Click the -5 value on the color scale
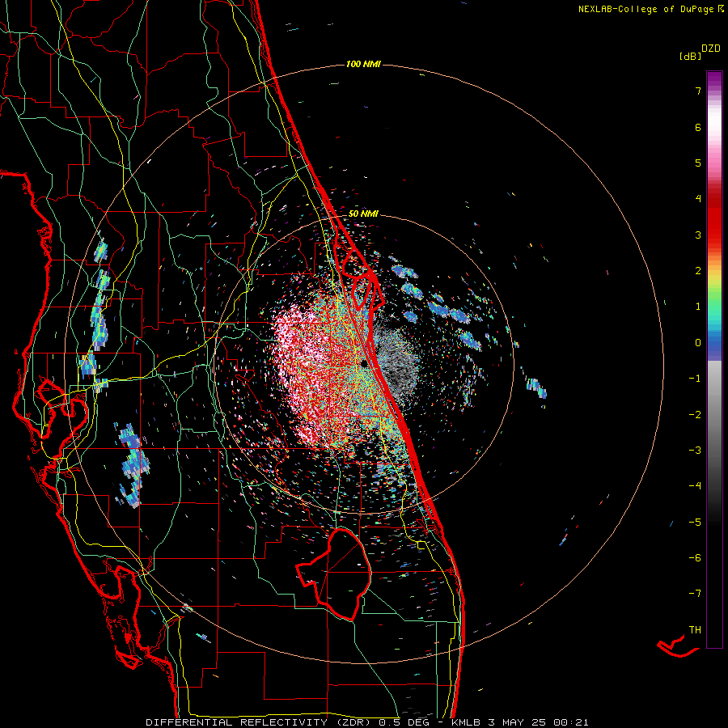 (x=695, y=523)
